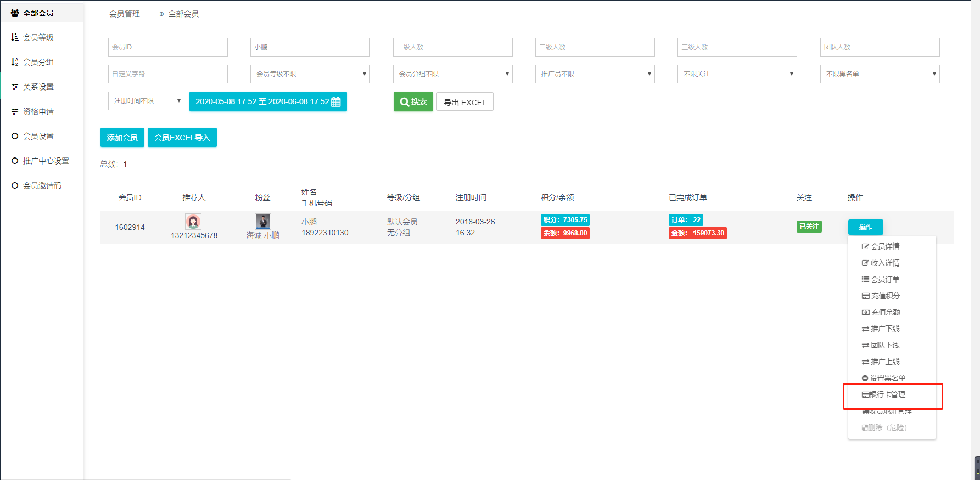
Task: Focus the 二级人数 input field
Action: [595, 47]
